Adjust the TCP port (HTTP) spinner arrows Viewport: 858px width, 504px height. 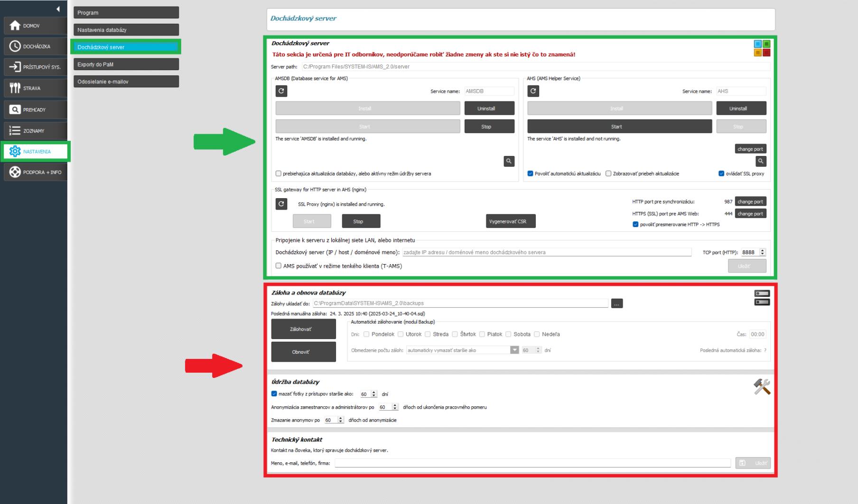[x=763, y=252]
